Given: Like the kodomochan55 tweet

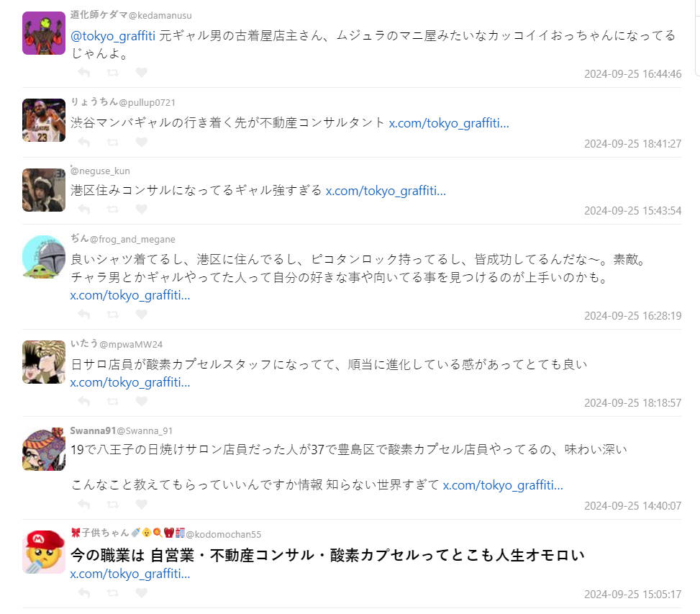Looking at the screenshot, I should [x=142, y=592].
